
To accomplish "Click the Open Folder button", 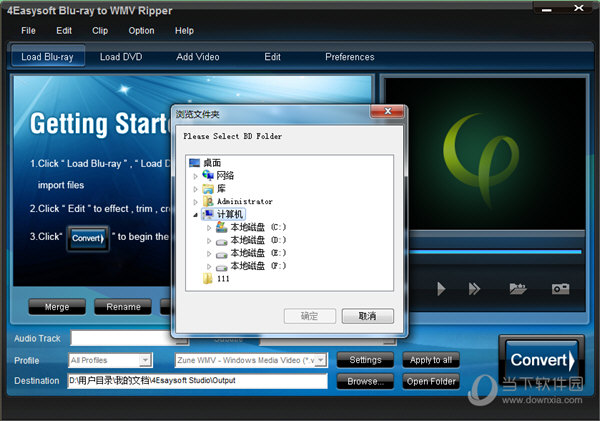I will pyautogui.click(x=431, y=382).
